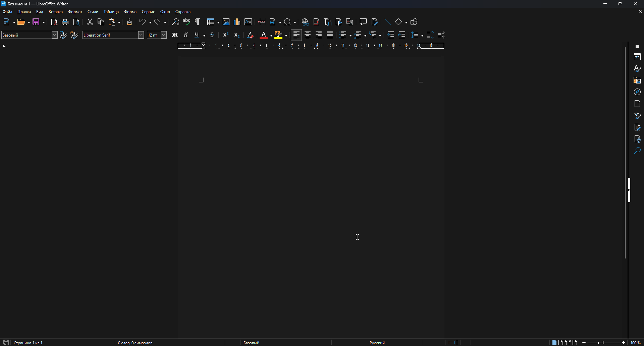Click the New document icon

tap(6, 22)
